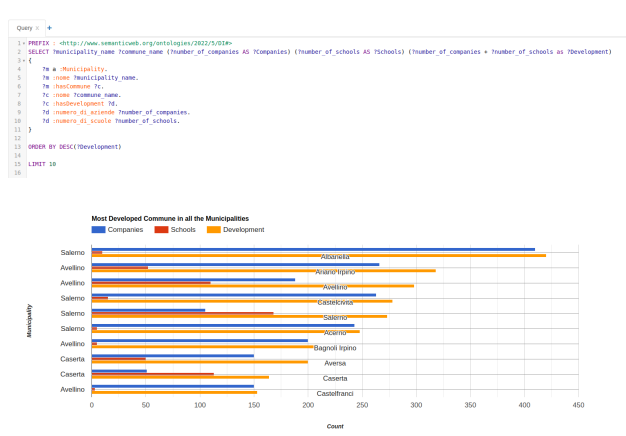Click the Ariano Irpino bar label

pos(335,272)
